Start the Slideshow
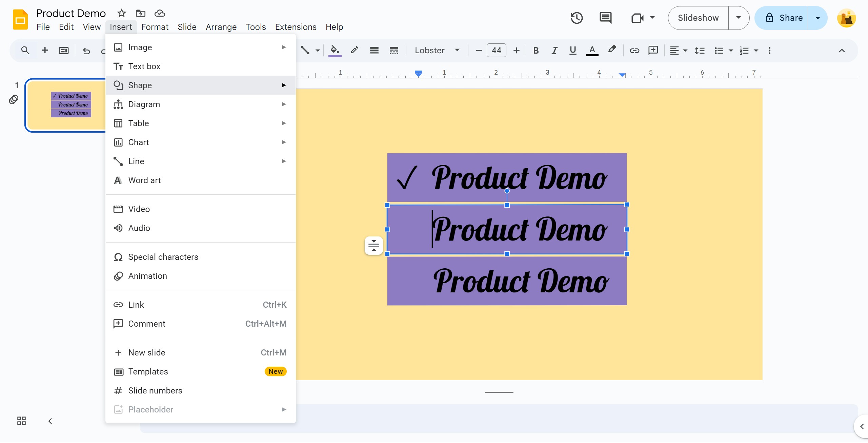This screenshot has height=443, width=868. point(698,18)
